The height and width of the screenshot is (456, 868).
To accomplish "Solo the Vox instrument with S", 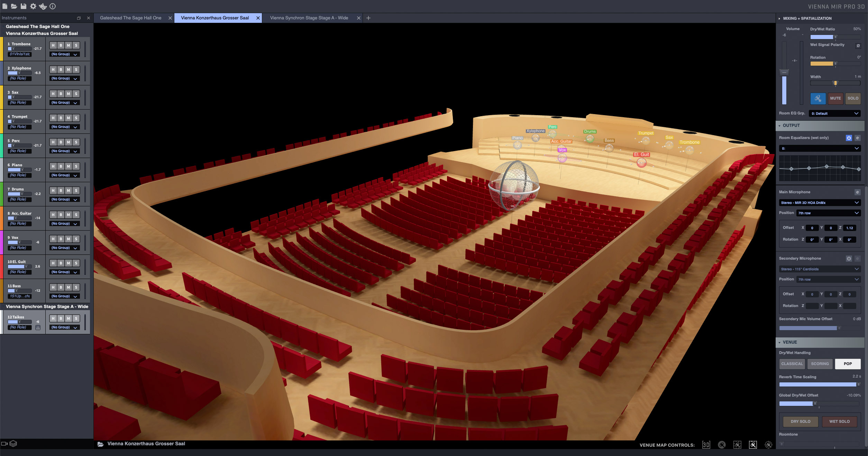I will click(x=76, y=239).
